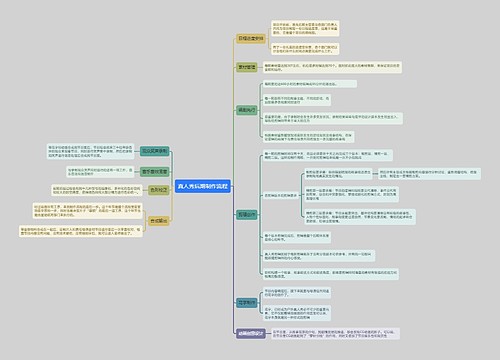Click the second note under 日程进度安排
Screen dimensions: 500x360
click(305, 49)
